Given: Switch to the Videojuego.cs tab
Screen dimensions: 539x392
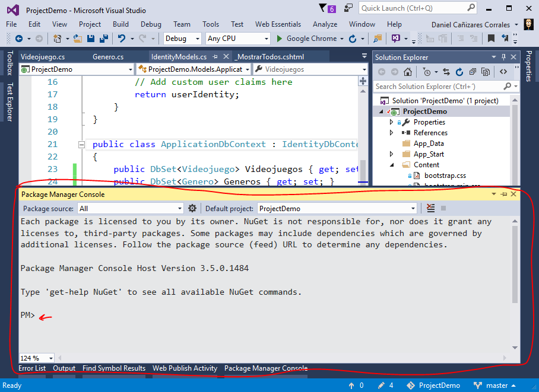Looking at the screenshot, I should point(43,57).
